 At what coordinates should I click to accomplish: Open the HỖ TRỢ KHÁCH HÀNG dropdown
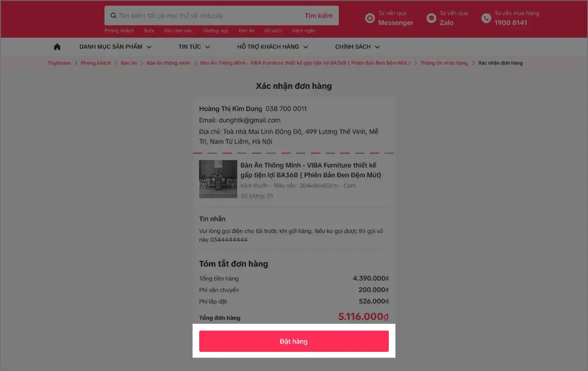click(272, 47)
